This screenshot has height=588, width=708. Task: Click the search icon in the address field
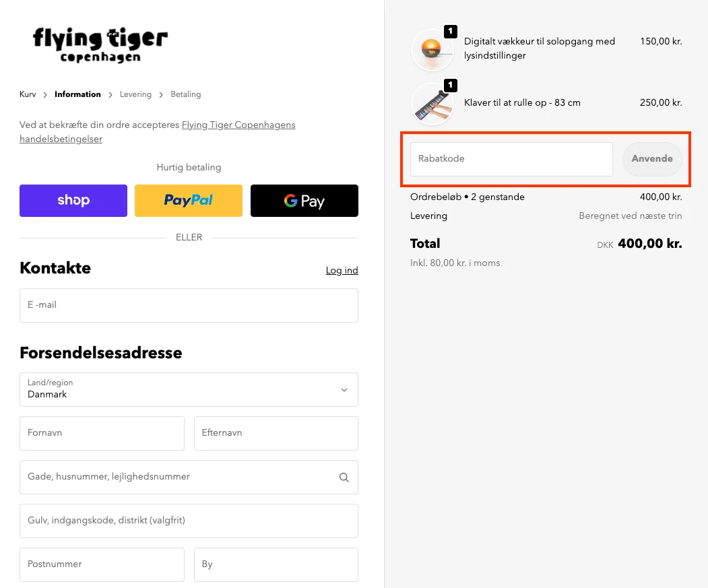344,477
